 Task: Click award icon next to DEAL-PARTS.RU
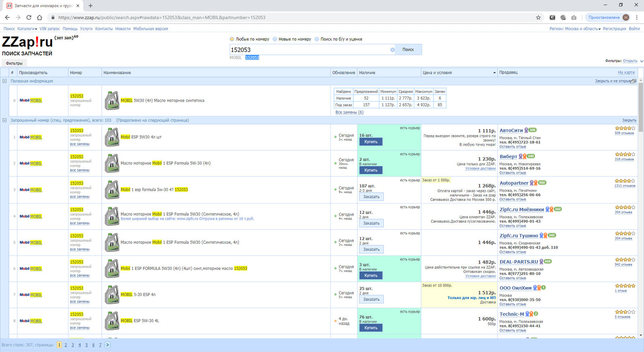541,262
